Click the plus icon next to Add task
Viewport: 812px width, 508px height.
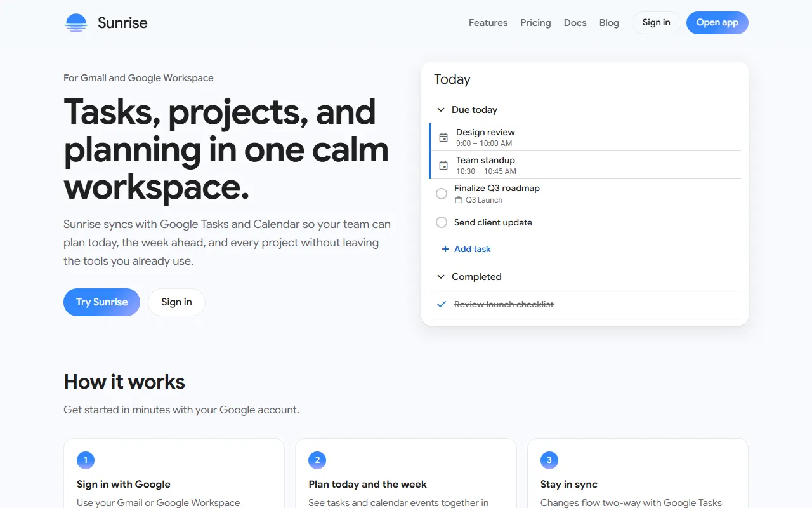(445, 249)
